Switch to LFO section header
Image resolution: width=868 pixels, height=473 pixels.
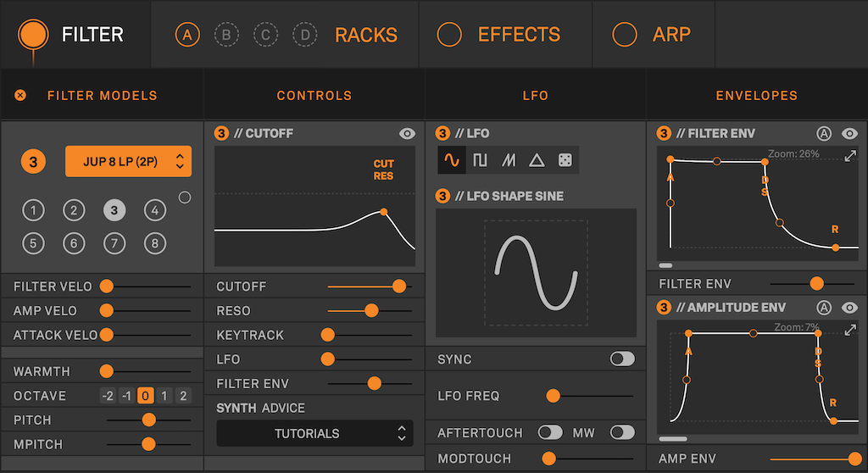coord(536,95)
